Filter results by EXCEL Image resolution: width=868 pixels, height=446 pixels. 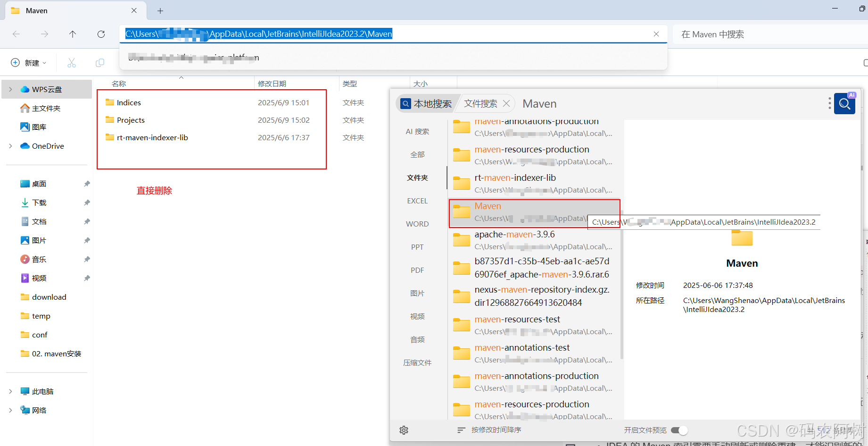pyautogui.click(x=417, y=201)
